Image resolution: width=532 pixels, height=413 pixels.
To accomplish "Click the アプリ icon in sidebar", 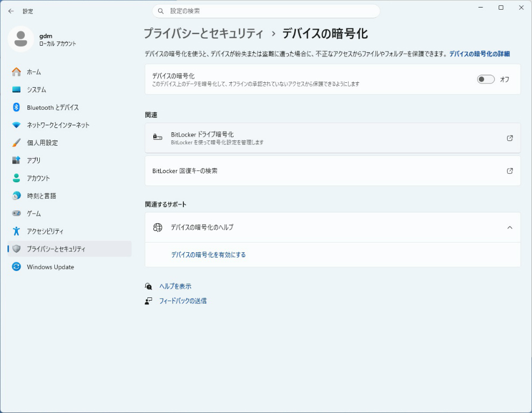I will tap(16, 160).
